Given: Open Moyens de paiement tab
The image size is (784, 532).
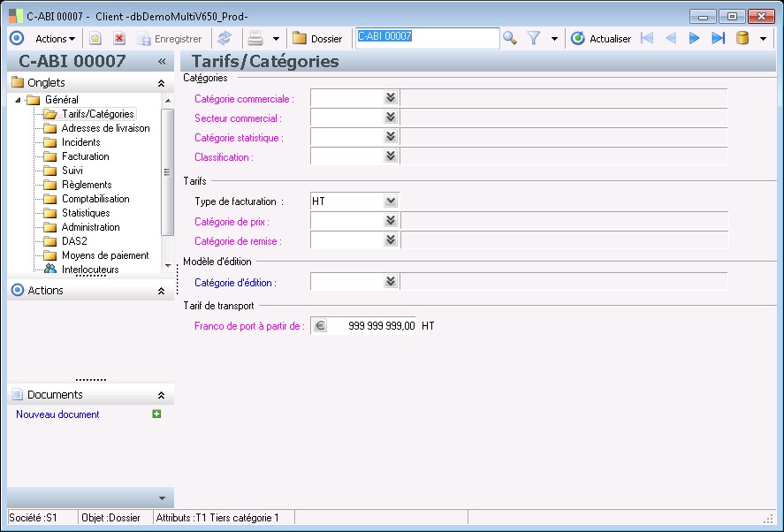Looking at the screenshot, I should (x=105, y=255).
